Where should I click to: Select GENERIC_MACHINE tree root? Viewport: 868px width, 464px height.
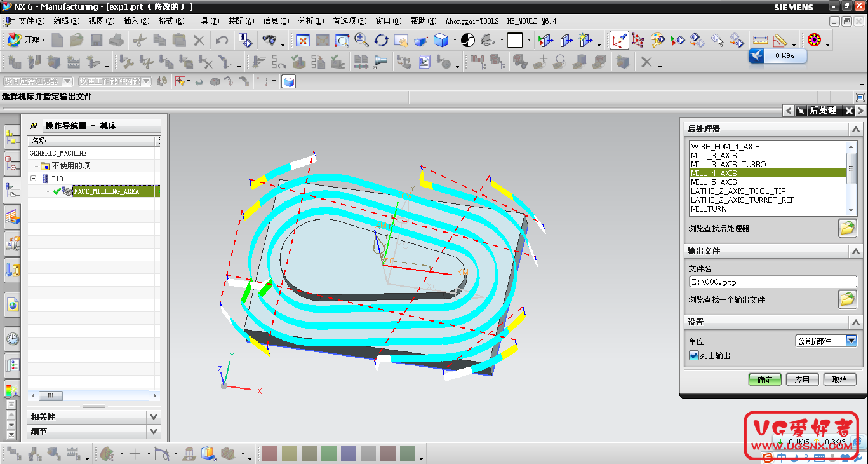58,153
